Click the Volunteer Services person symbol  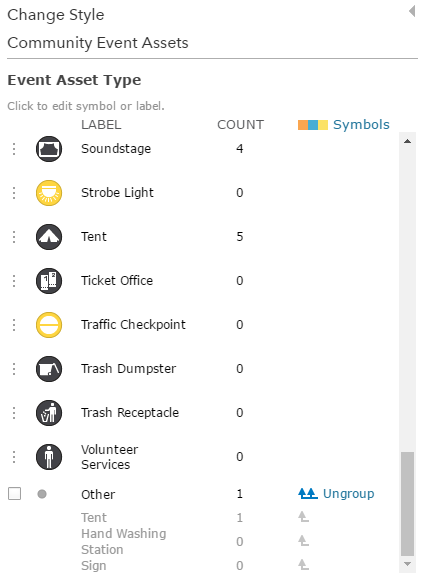point(49,457)
